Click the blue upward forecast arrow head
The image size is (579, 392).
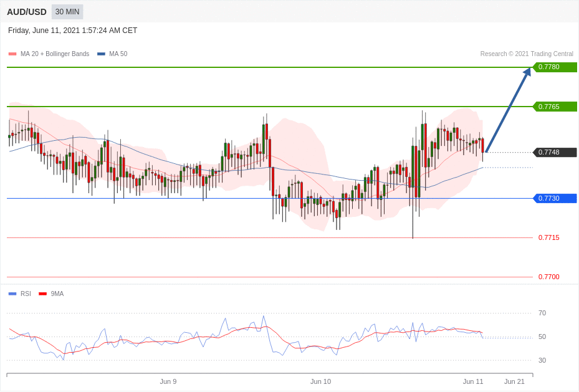pyautogui.click(x=527, y=72)
